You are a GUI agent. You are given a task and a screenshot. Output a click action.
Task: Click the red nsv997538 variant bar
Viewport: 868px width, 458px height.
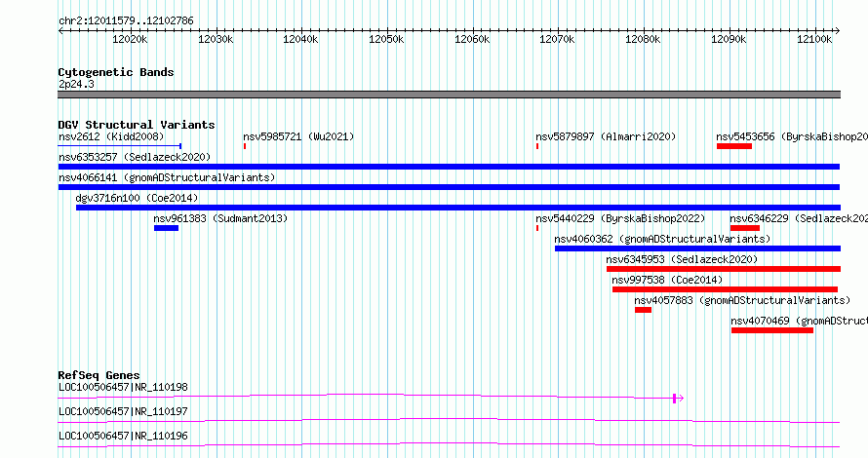726,289
